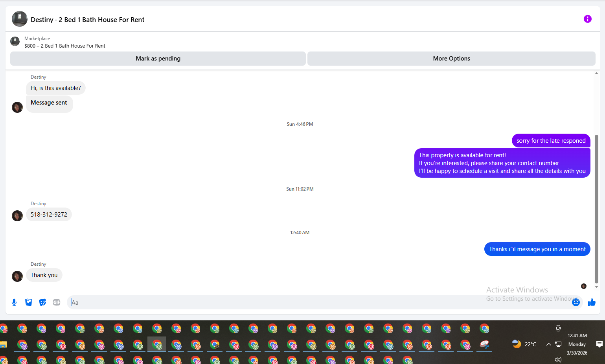Send a thumbs-up like
Viewport: 605px width, 364px height.
click(592, 302)
